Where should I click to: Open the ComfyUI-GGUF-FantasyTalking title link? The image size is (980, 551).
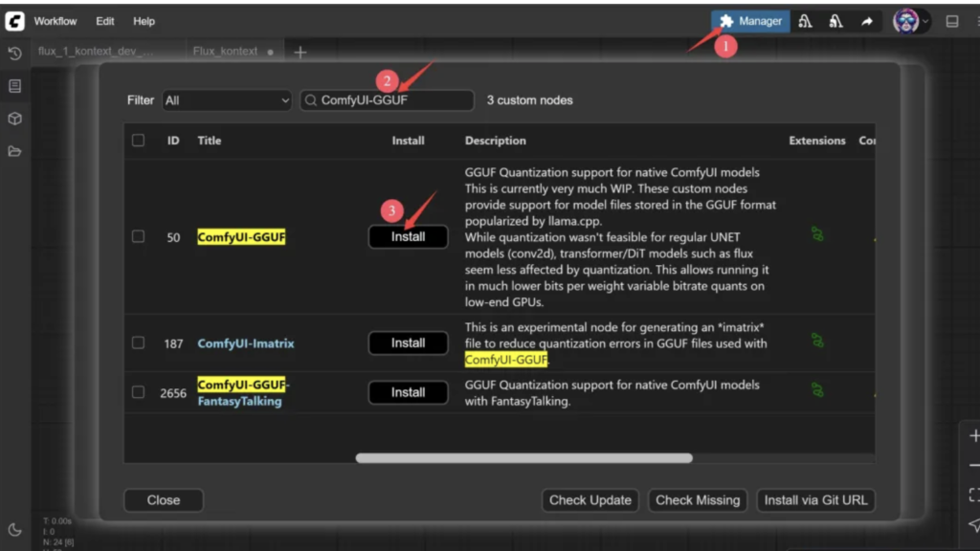243,393
